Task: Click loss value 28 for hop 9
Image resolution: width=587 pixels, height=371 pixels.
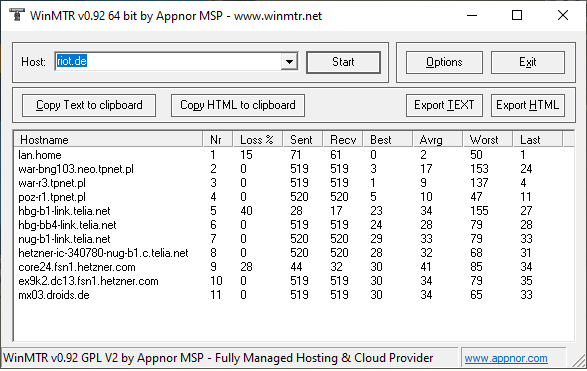Action: pos(246,267)
